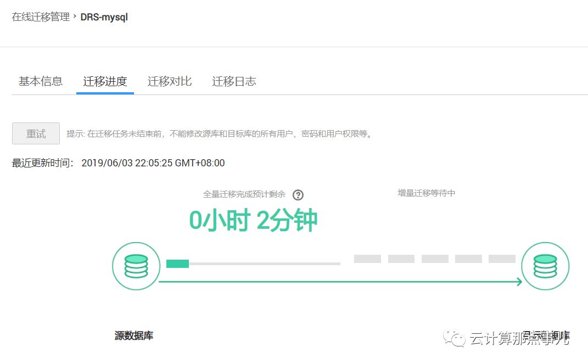Click the stacked disks inside the source circle
This screenshot has height=364, width=588.
[136, 265]
